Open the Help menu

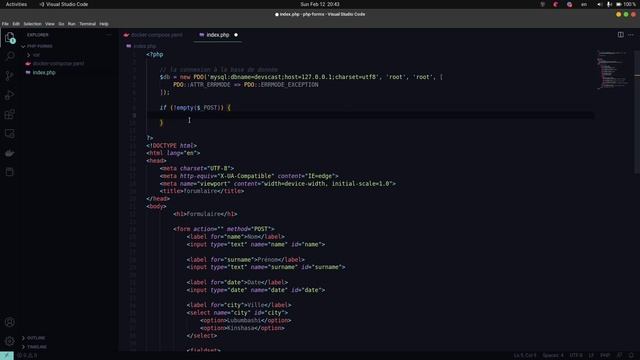coord(104,24)
